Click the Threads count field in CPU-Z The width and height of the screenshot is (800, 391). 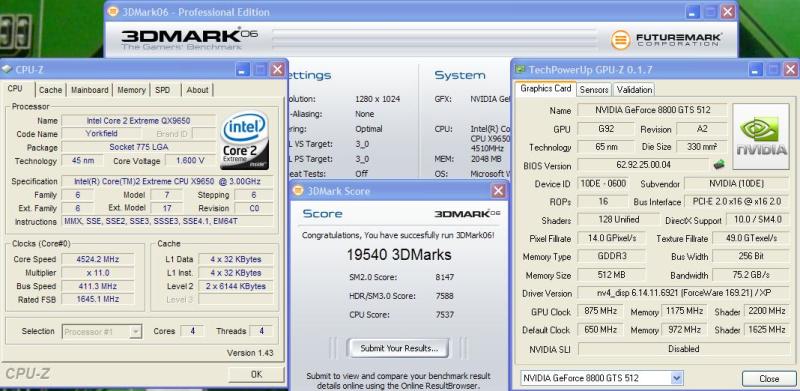[x=261, y=331]
